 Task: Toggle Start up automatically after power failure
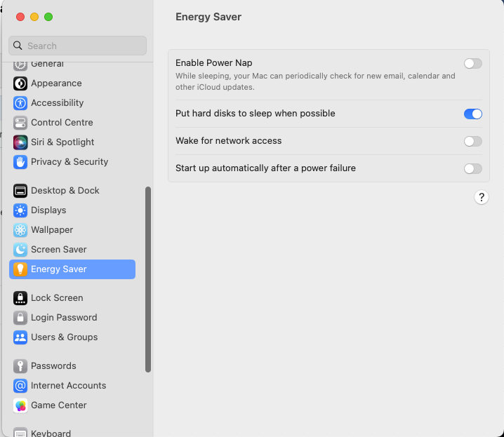coord(473,168)
